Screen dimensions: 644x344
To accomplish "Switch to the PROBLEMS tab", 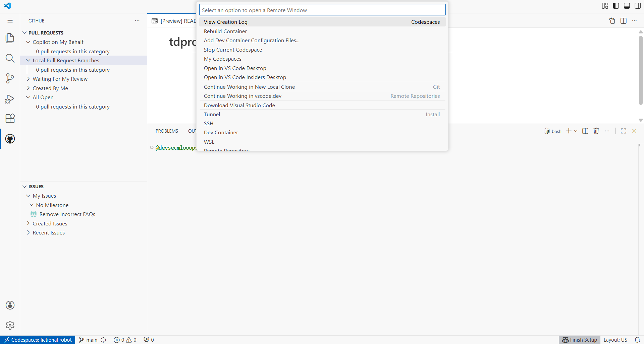I will [166, 131].
